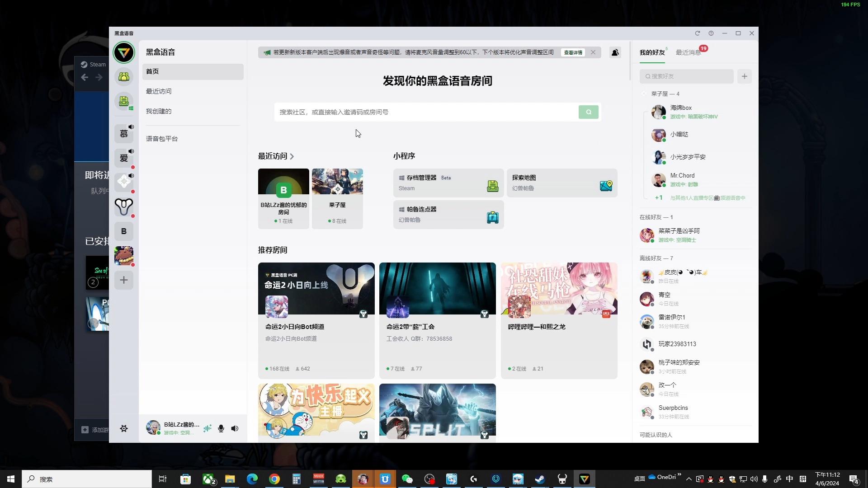Open '语音包平台' in the navigation menu
Image resolution: width=868 pixels, height=488 pixels.
pos(193,139)
